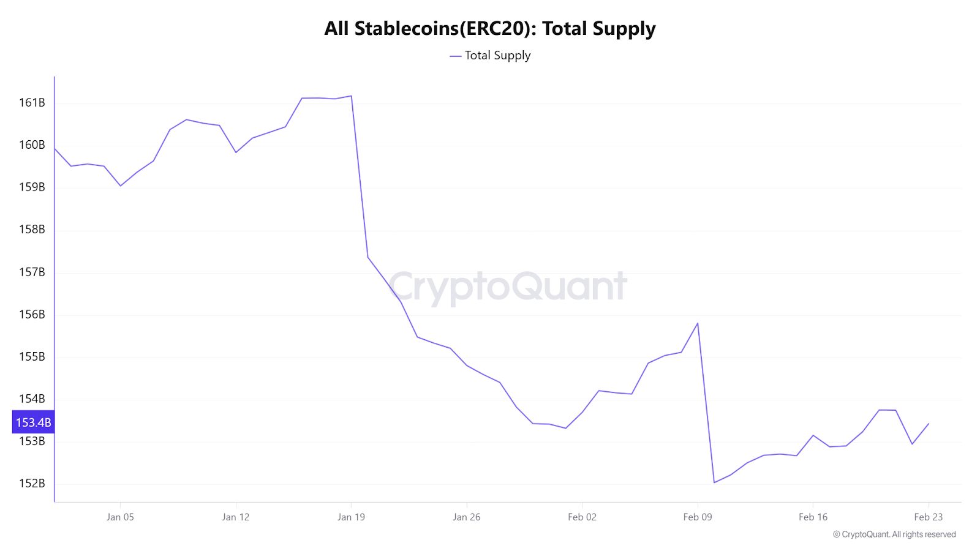Screen dimensions: 980x551
Task: Select the Feb 02 x-axis date label
Action: (582, 517)
